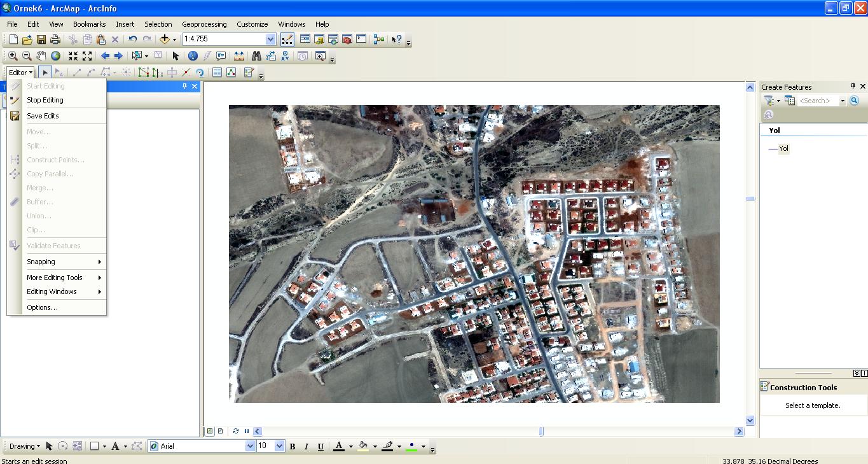The height and width of the screenshot is (464, 868).
Task: Open the Customize menu
Action: [x=252, y=24]
